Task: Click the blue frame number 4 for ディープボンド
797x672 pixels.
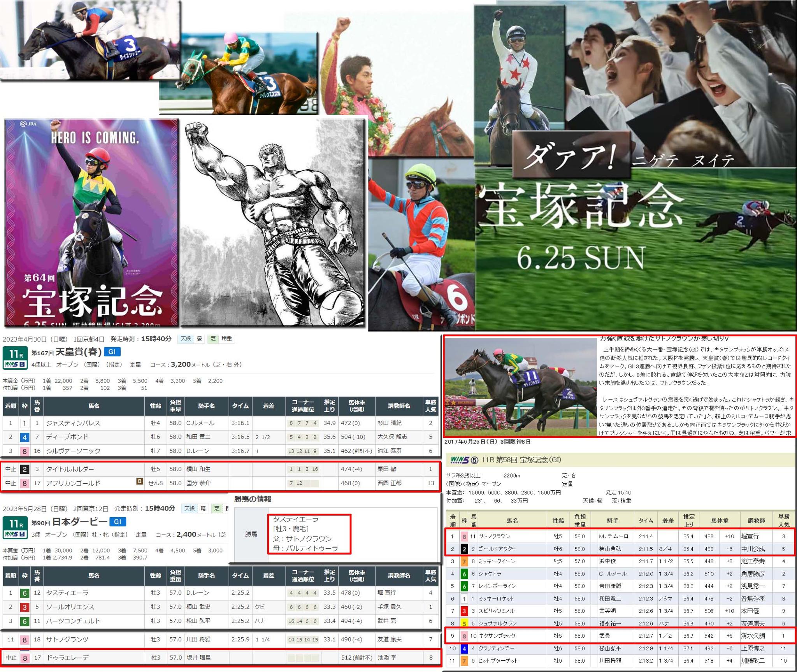Action: [25, 437]
